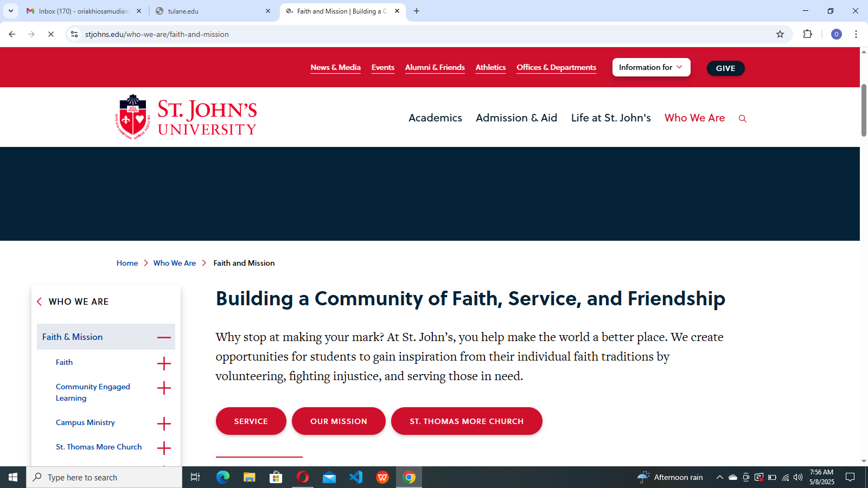Collapse Faith & Mission with minus icon
The image size is (868, 488).
pyautogui.click(x=164, y=337)
